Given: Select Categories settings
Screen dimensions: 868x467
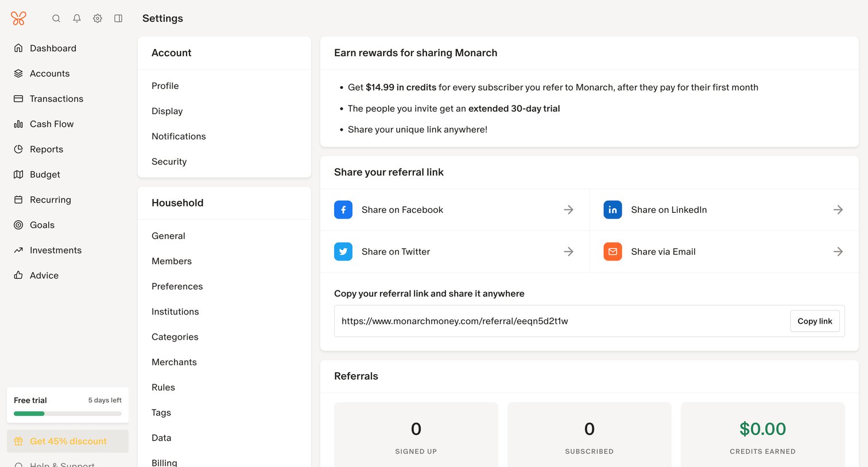Looking at the screenshot, I should coord(224,337).
